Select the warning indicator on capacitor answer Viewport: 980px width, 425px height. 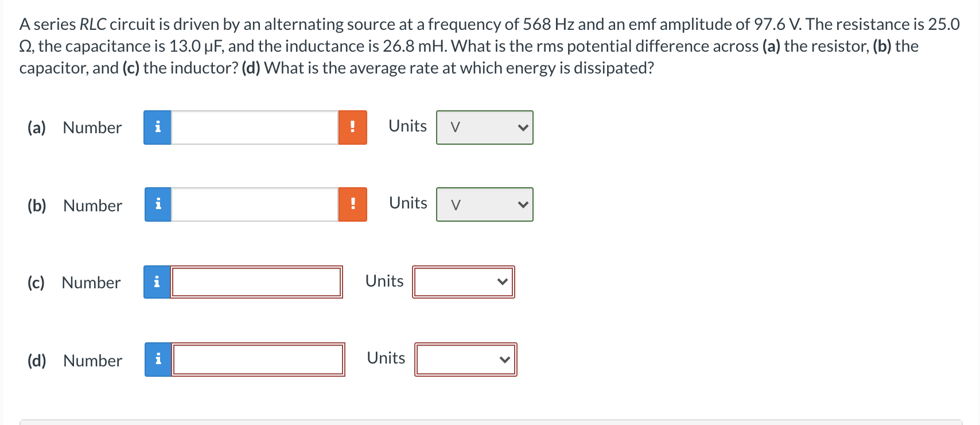pyautogui.click(x=352, y=204)
